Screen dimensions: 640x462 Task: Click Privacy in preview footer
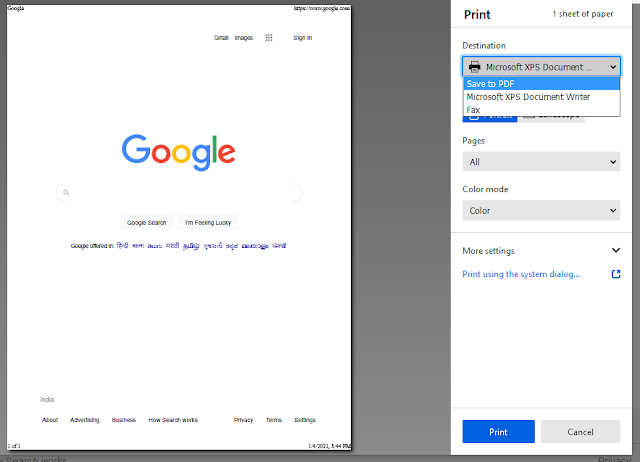pyautogui.click(x=243, y=420)
